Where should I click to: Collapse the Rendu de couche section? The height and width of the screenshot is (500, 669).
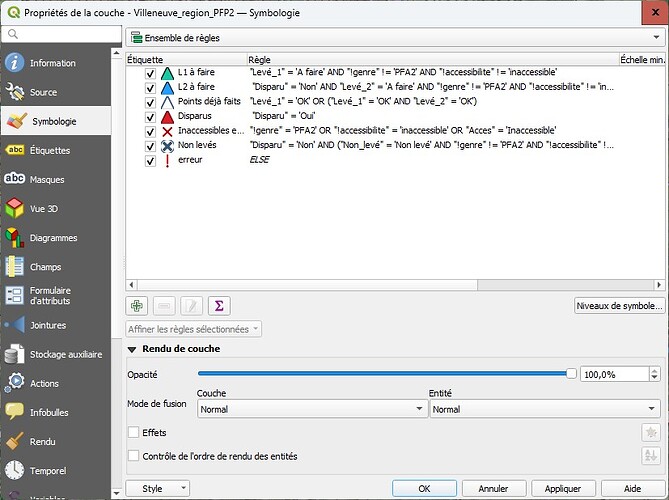[132, 349]
